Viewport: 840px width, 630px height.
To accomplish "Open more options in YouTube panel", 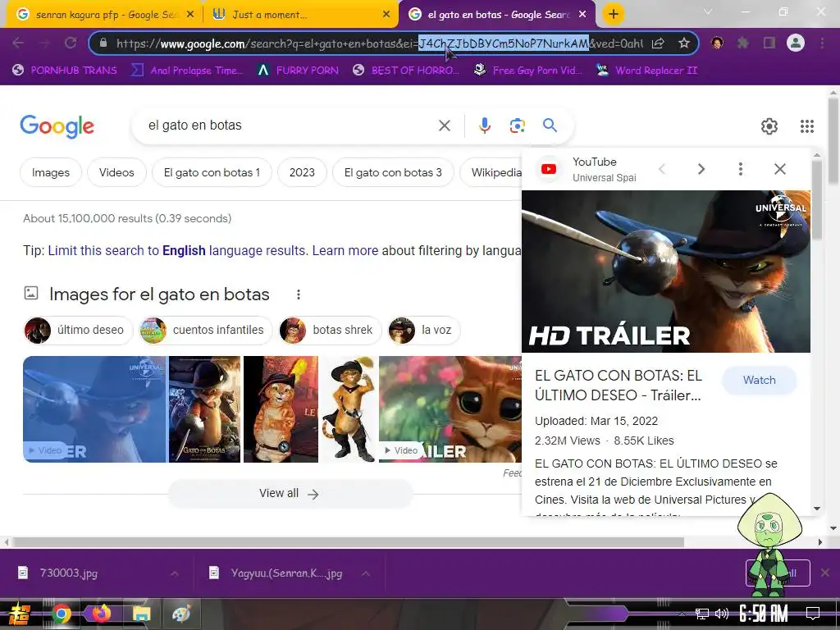I will (741, 169).
